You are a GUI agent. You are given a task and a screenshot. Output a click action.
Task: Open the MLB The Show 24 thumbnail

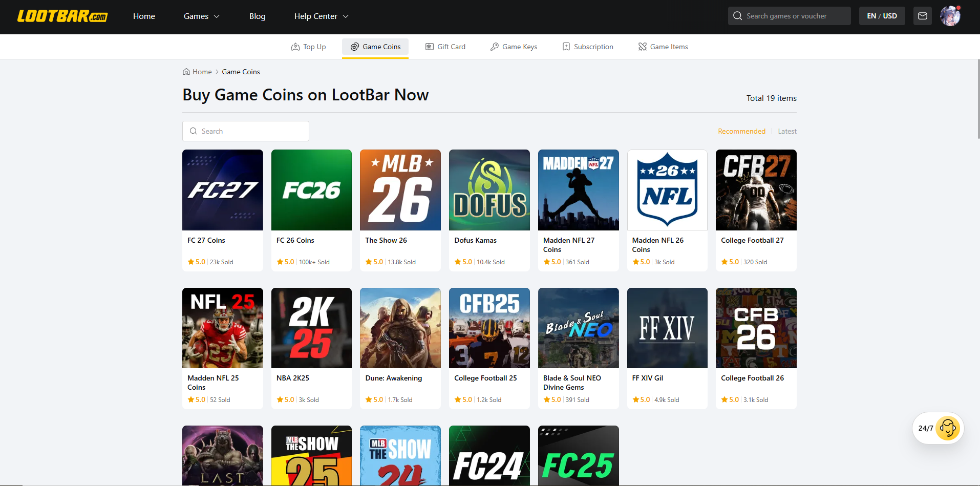pyautogui.click(x=400, y=455)
